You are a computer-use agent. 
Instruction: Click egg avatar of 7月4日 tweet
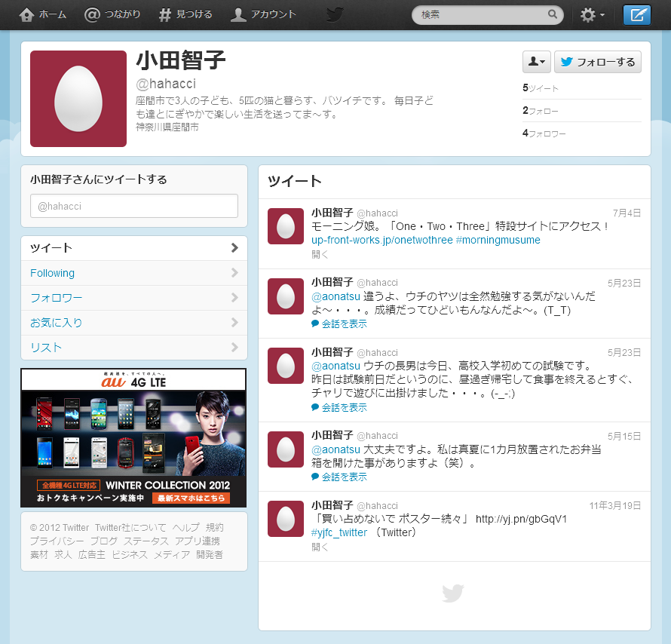click(286, 226)
